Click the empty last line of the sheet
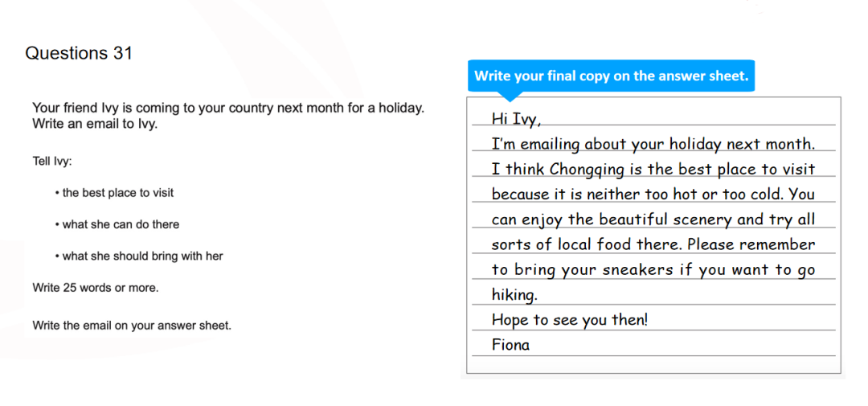The height and width of the screenshot is (406, 868). [653, 364]
